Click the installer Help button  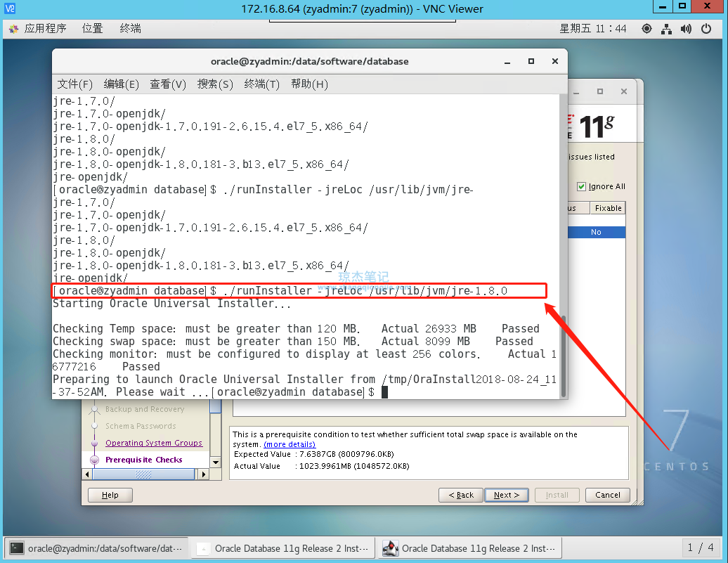tap(110, 496)
